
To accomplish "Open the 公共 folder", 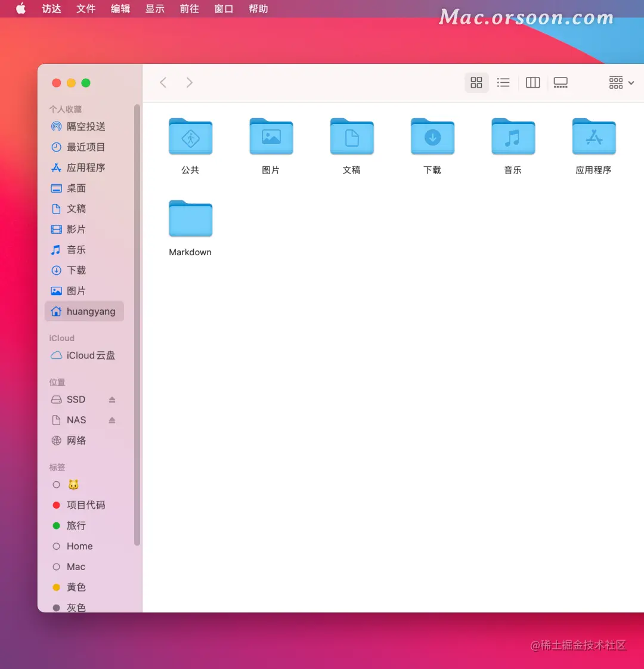I will click(190, 146).
